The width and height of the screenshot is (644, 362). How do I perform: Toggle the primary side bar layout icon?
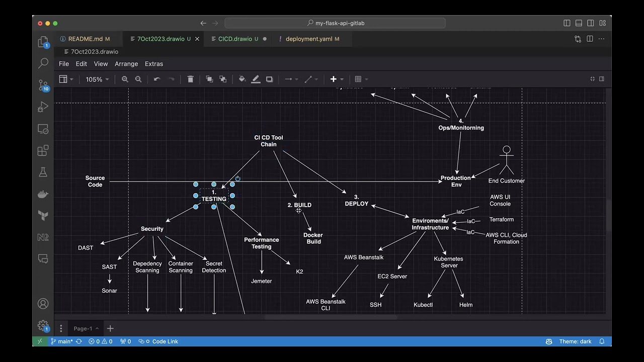pyautogui.click(x=567, y=23)
